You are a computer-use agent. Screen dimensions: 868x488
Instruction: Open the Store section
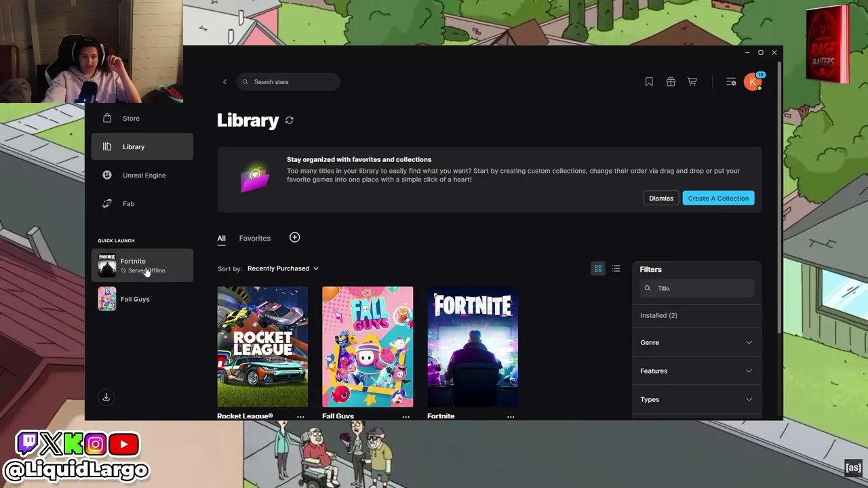coord(142,119)
